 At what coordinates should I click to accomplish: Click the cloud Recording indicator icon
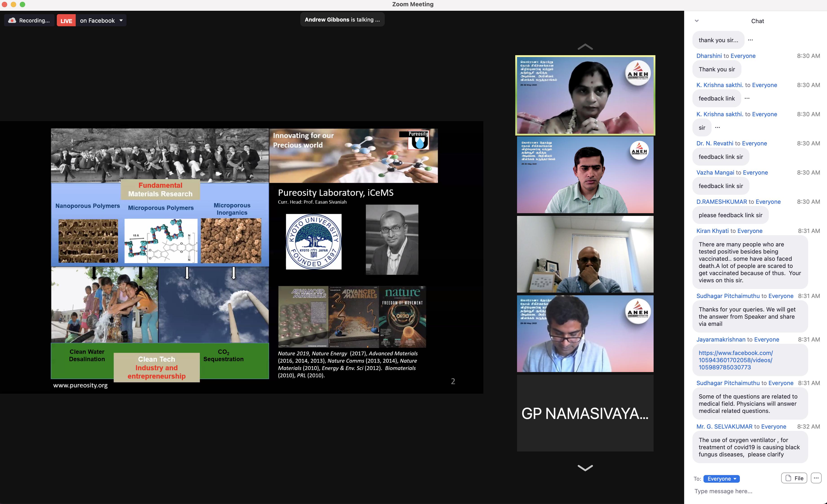pyautogui.click(x=12, y=20)
